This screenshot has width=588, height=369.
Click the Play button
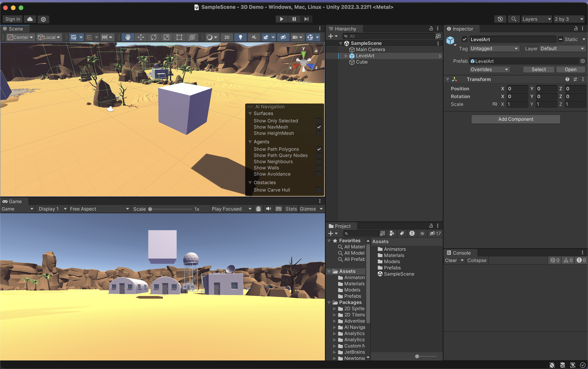tap(281, 19)
